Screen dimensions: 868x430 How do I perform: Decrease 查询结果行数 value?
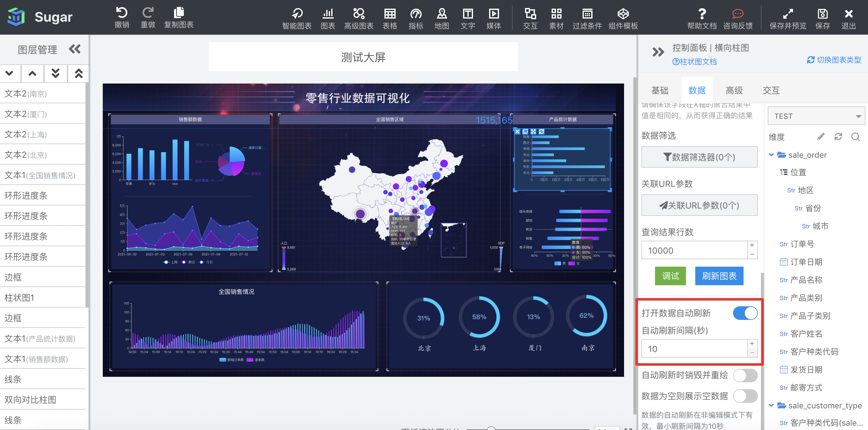pyautogui.click(x=752, y=255)
